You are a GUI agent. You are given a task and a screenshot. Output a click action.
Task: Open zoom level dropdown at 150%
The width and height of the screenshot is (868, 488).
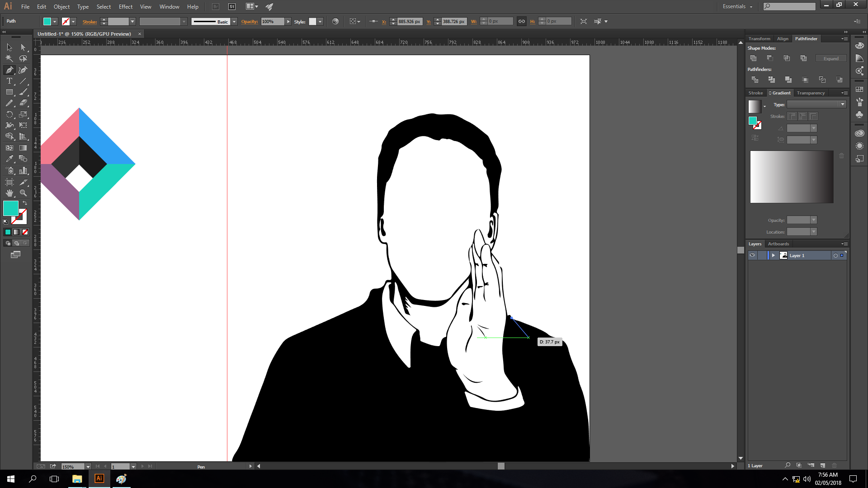tap(88, 467)
